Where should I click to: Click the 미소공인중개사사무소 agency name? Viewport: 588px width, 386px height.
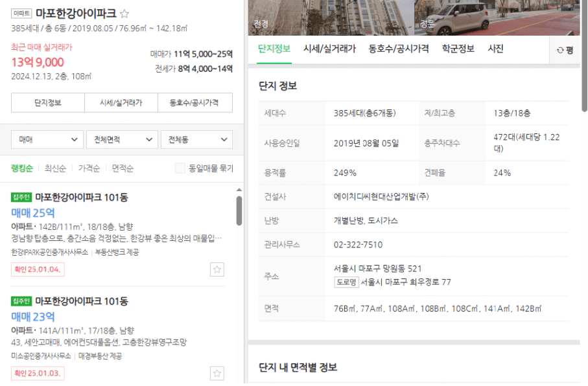click(x=41, y=356)
